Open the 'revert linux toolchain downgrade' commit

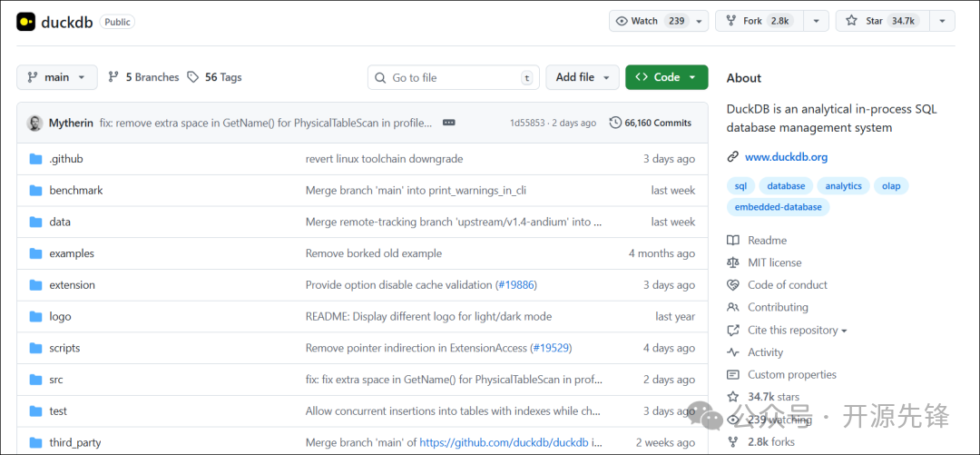tap(385, 159)
